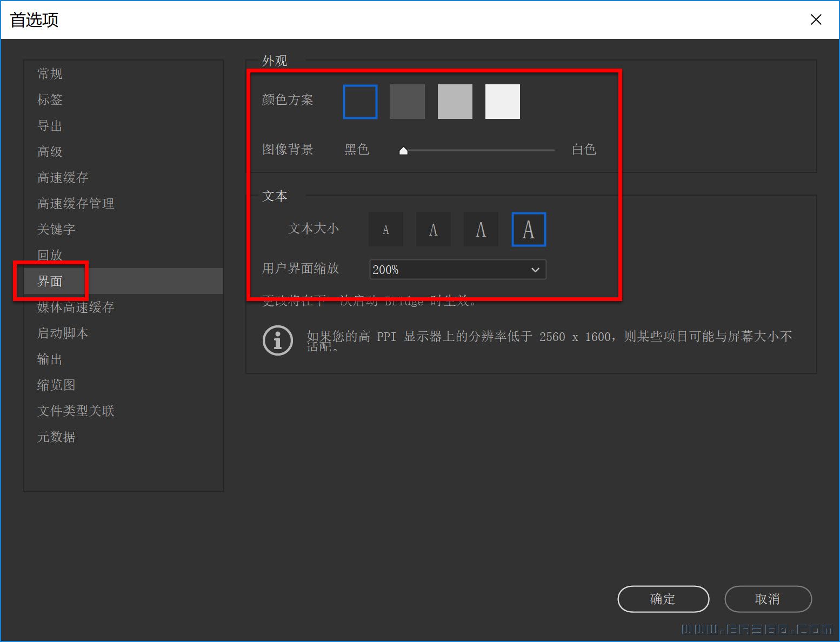Select the light gray color scheme swatch
This screenshot has height=642, width=840.
tap(455, 101)
